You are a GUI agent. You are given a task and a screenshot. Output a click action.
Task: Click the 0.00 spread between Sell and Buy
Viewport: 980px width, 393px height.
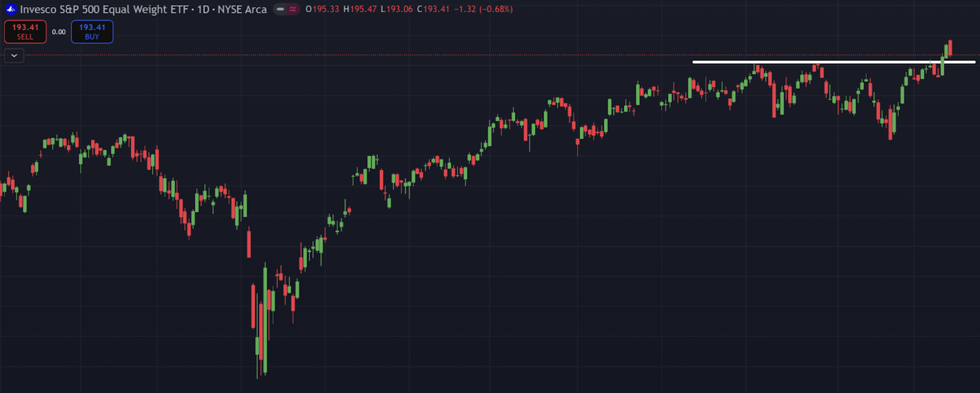(x=59, y=32)
